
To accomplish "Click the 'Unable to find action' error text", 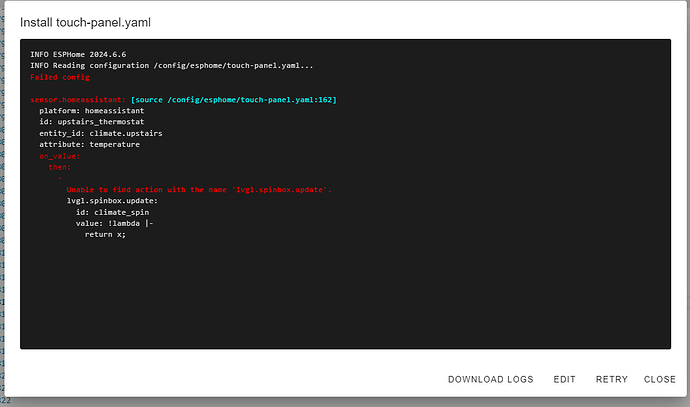I will (198, 189).
